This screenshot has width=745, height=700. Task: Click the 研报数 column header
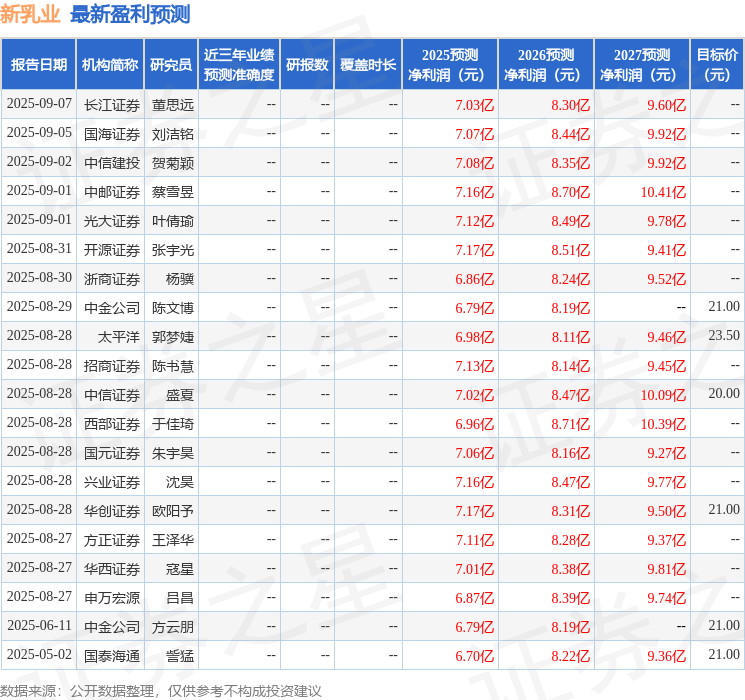307,65
